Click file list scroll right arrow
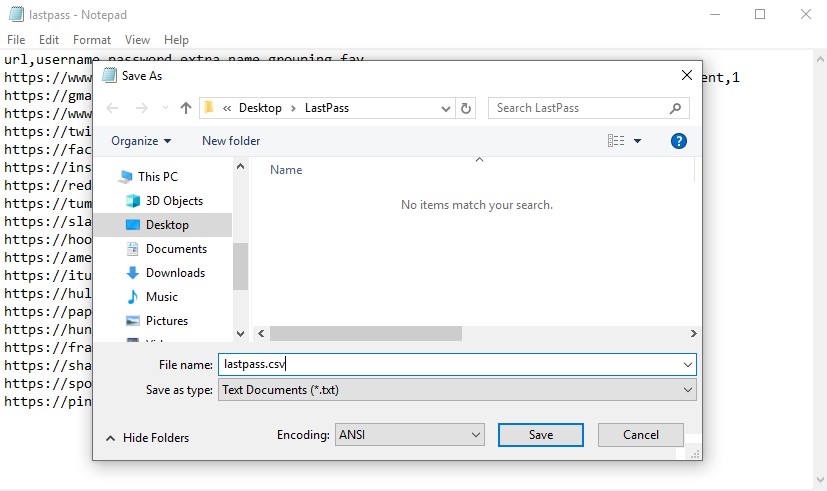827x491 pixels. click(693, 333)
